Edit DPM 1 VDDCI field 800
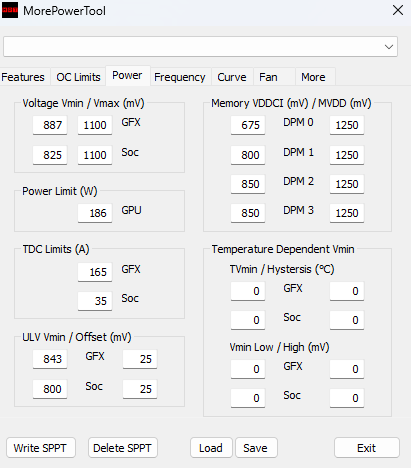411x468 pixels. pyautogui.click(x=248, y=155)
